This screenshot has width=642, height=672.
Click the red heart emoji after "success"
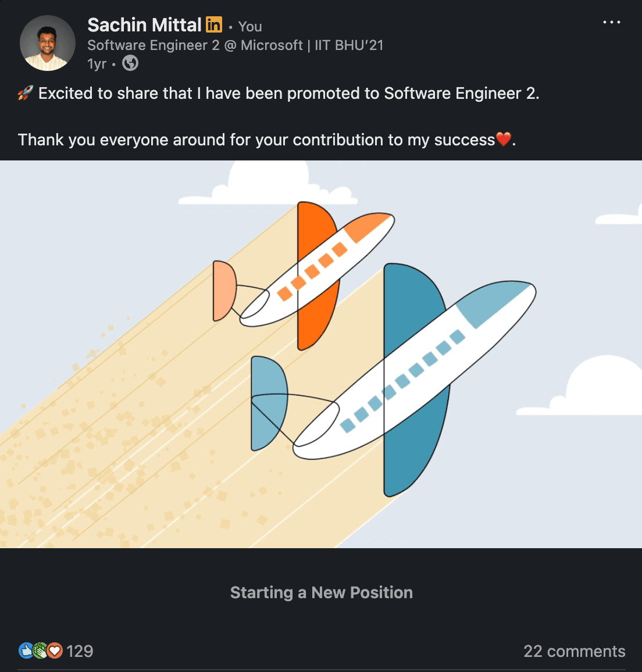click(x=503, y=140)
